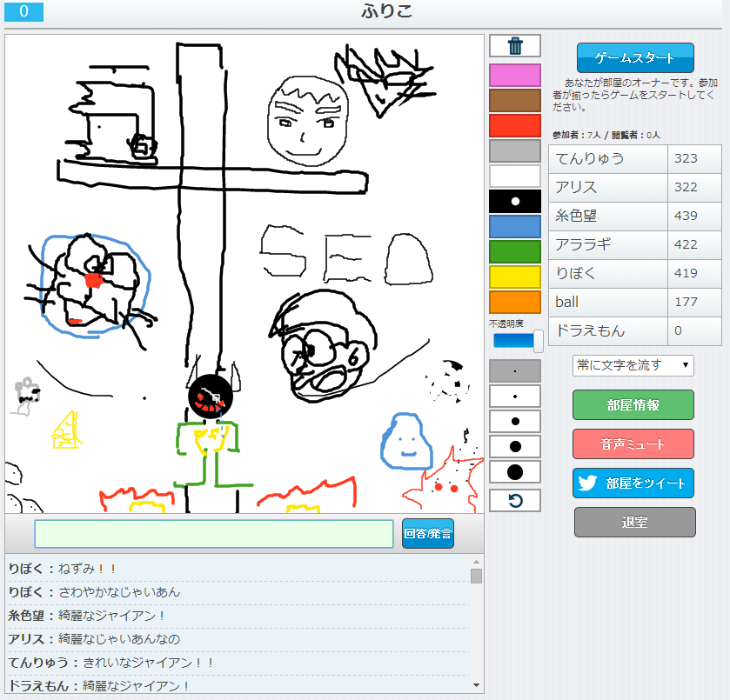Viewport: 730px width, 700px height.
Task: Mute audio with 音声ミュート button
Action: 633,444
